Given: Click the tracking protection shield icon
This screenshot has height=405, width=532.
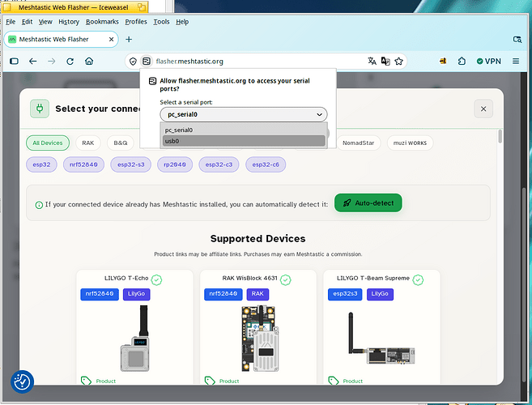Looking at the screenshot, I should tap(133, 62).
